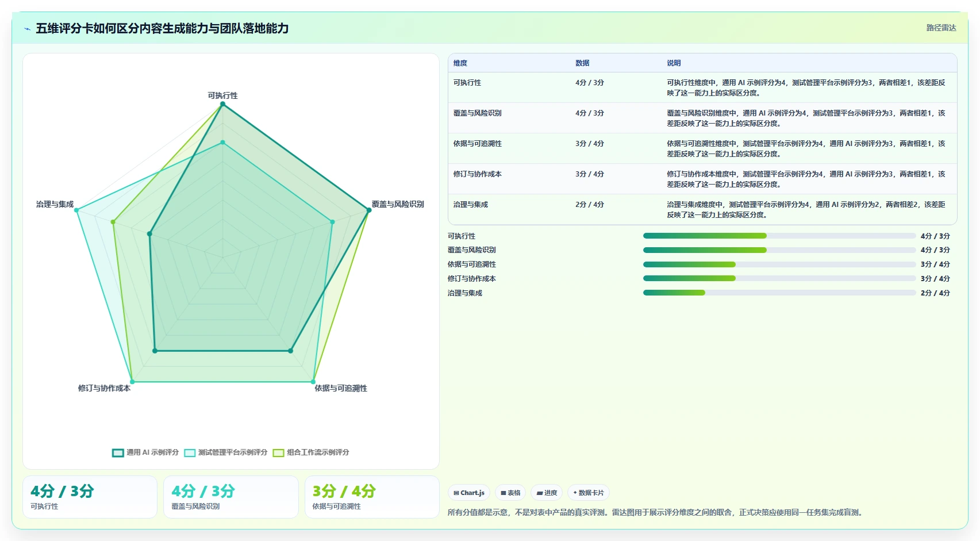Open the 可执行性 score card
This screenshot has height=541, width=980.
click(90, 497)
